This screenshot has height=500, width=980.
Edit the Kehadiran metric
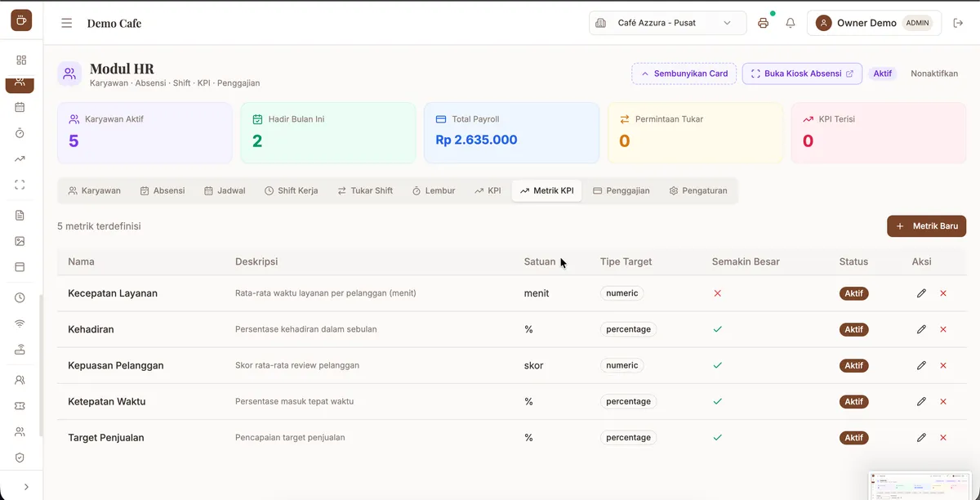921,329
